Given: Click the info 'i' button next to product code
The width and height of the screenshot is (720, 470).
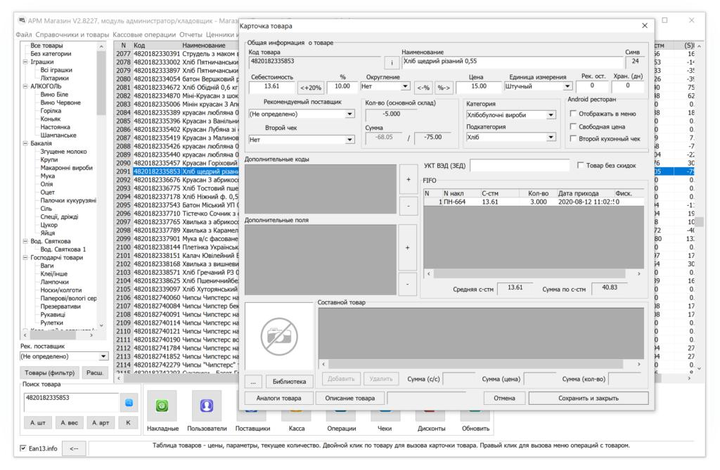Looking at the screenshot, I should (x=391, y=62).
